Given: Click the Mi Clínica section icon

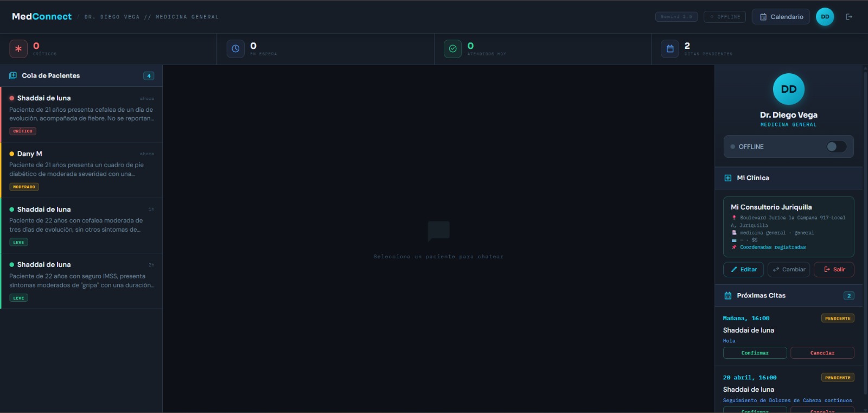Looking at the screenshot, I should click(728, 178).
